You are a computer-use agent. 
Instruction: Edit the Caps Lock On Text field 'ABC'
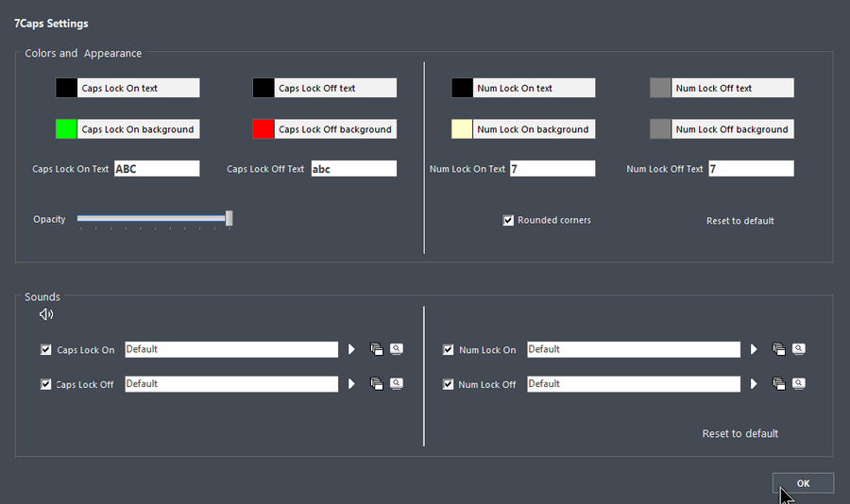coord(157,169)
